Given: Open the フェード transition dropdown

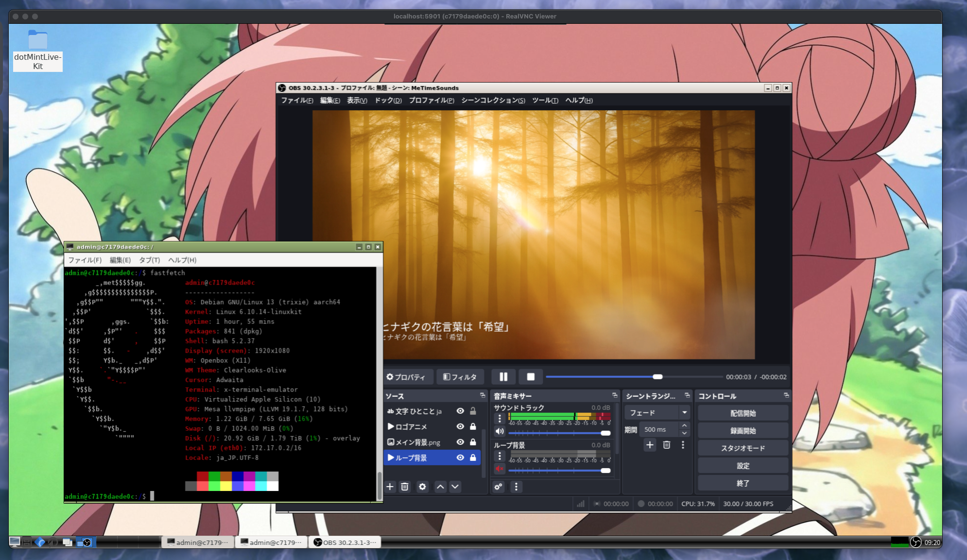Looking at the screenshot, I should (x=684, y=413).
